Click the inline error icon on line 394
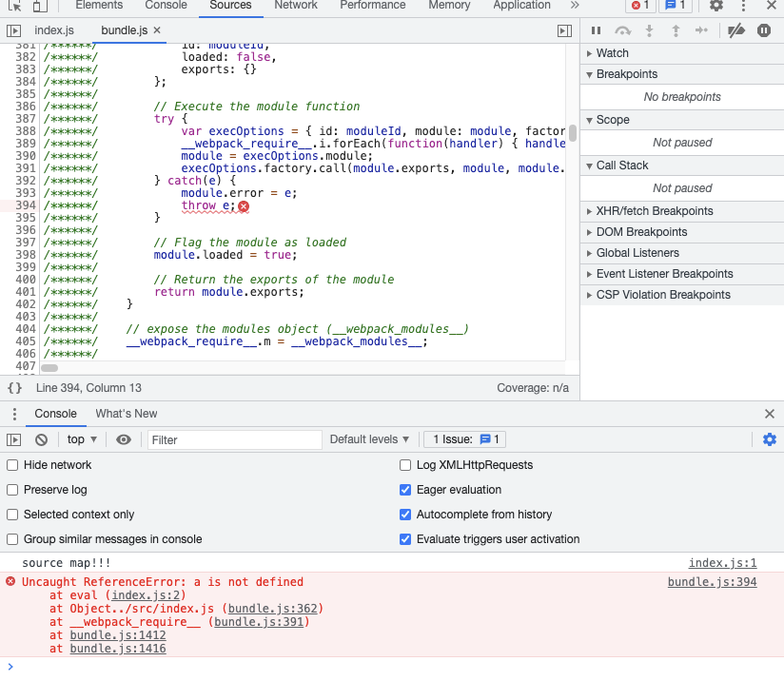This screenshot has width=784, height=681. pyautogui.click(x=244, y=206)
